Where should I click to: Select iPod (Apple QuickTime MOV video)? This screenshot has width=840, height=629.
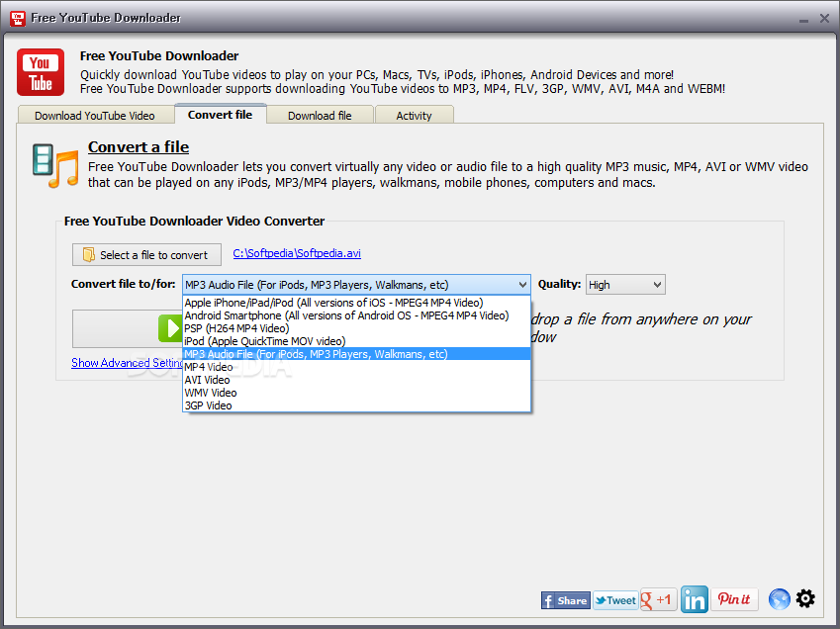pyautogui.click(x=356, y=341)
